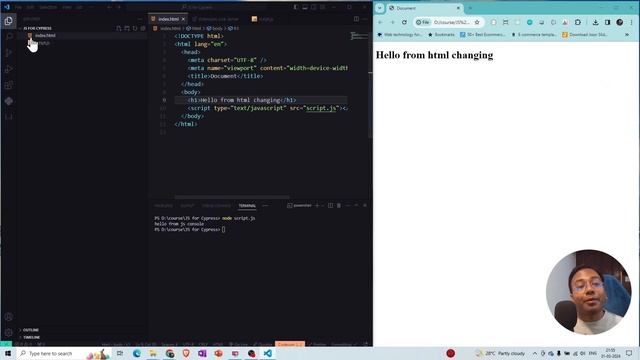This screenshot has height=360, width=640.
Task: Open Chrome side panel icon
Action: coord(607,22)
